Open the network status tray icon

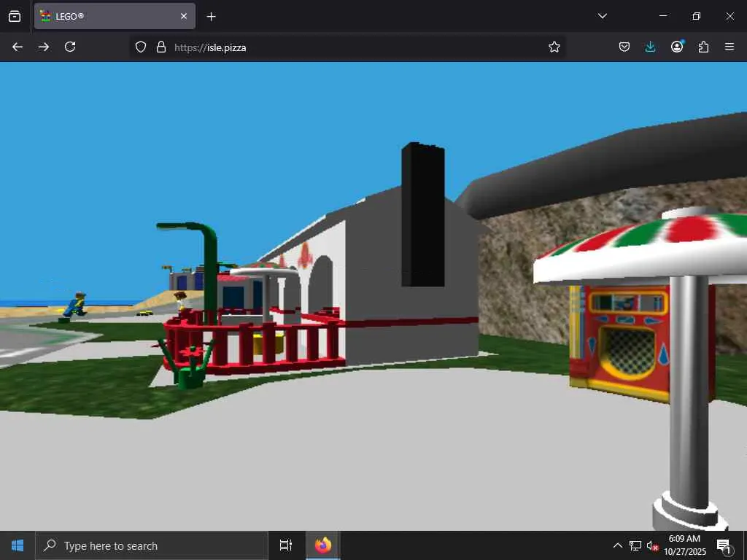click(635, 545)
